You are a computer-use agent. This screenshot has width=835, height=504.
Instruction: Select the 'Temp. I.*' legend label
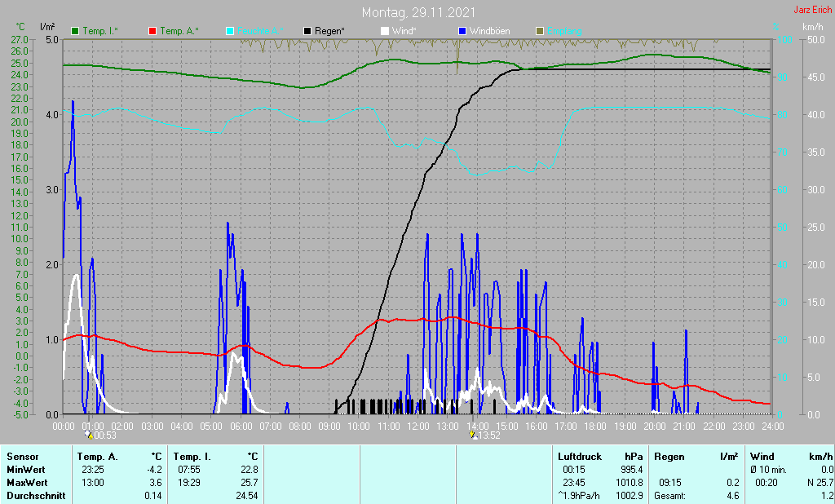pos(100,31)
